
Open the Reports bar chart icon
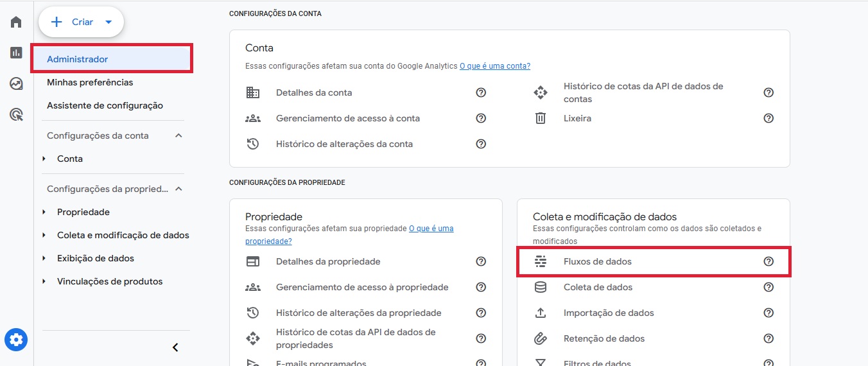[x=16, y=53]
